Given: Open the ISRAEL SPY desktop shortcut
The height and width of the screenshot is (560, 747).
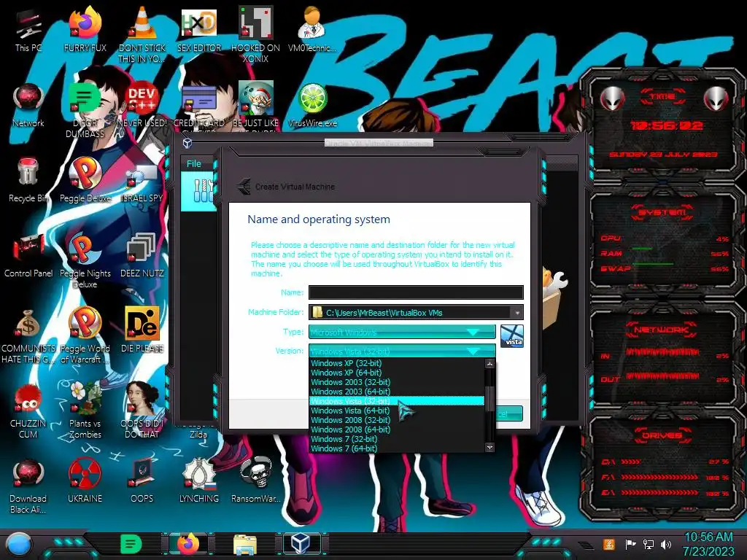Looking at the screenshot, I should 142,181.
